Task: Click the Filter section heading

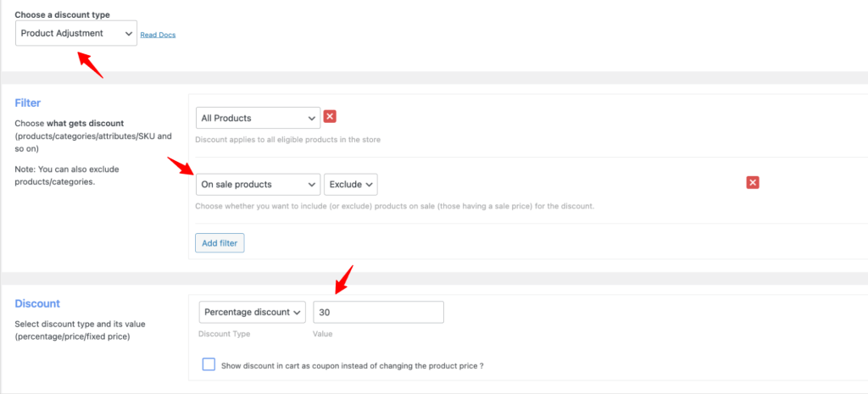Action: (28, 103)
